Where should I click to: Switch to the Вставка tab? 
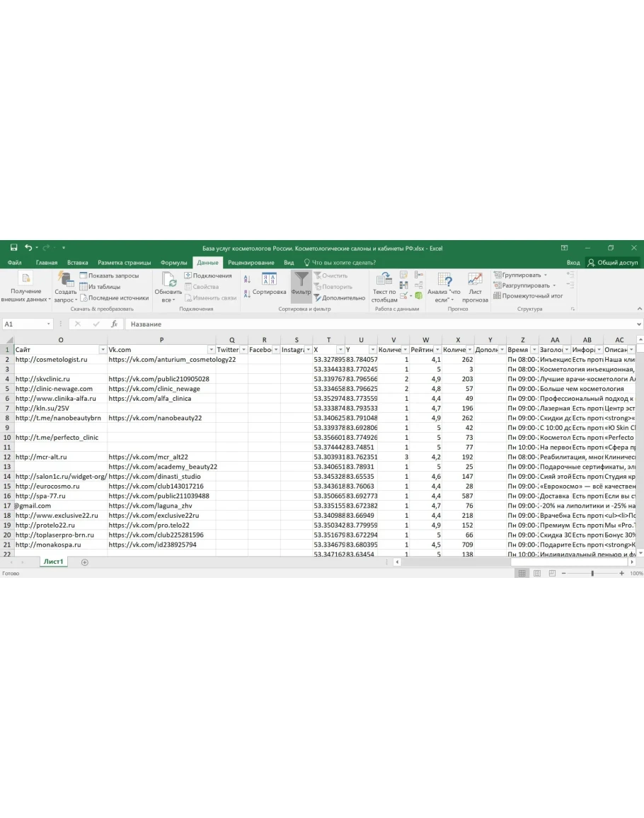click(x=77, y=263)
